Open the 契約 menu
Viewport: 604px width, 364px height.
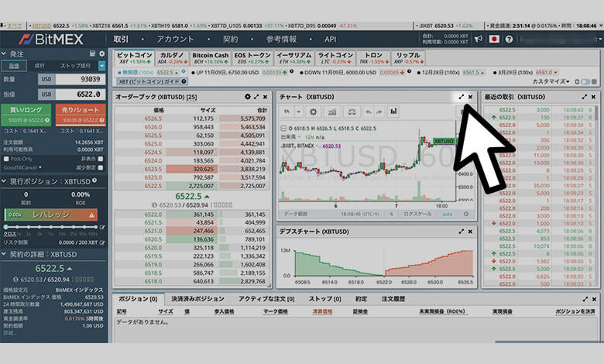[230, 39]
